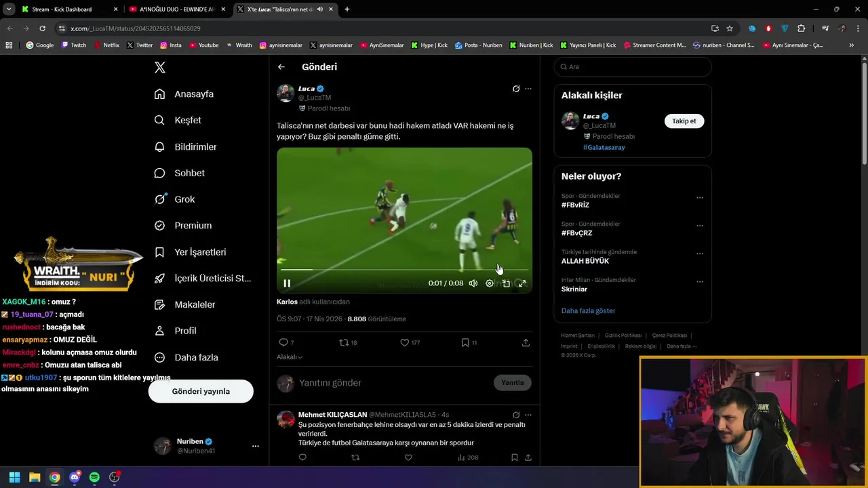Image resolution: width=868 pixels, height=488 pixels.
Task: Open more options on Mehmet's reply
Action: (528, 415)
